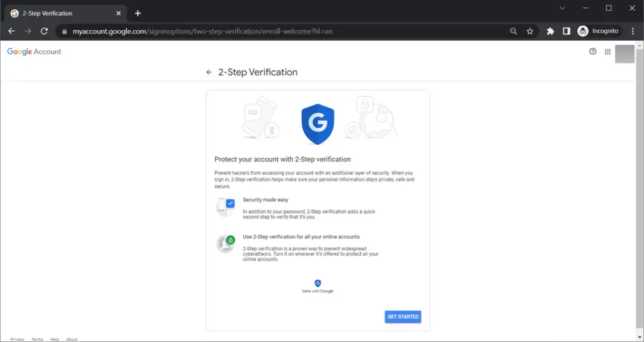Select the 2-Step Verification browser tab
This screenshot has height=342, width=644.
pyautogui.click(x=65, y=13)
